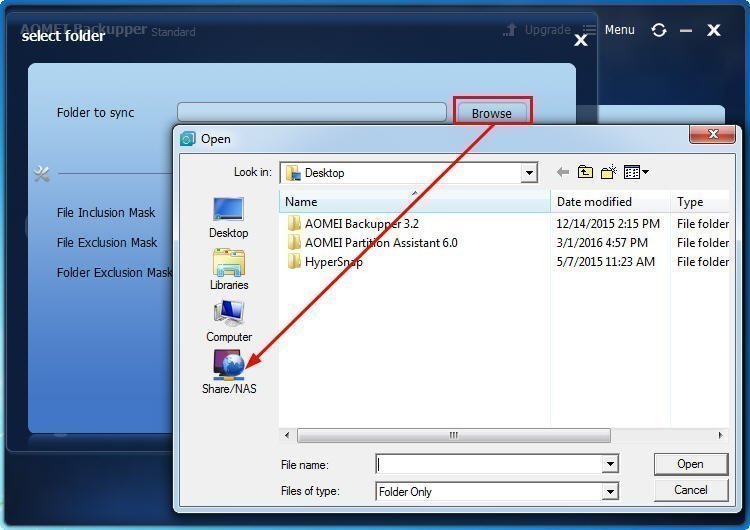Close the Open dialog

712,134
